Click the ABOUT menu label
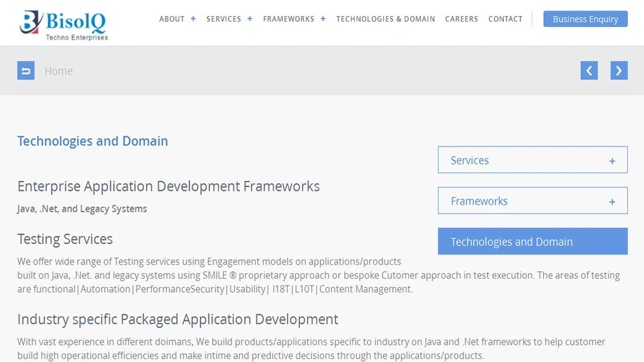 [x=172, y=18]
